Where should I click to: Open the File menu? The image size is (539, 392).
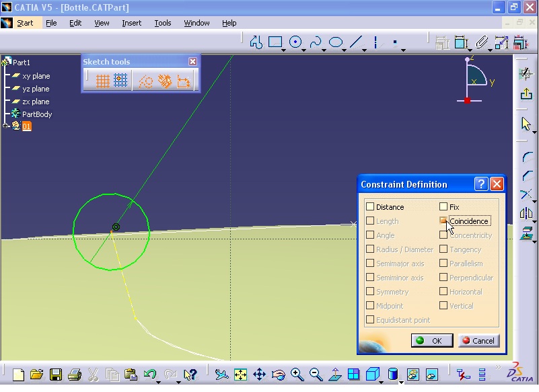click(51, 23)
